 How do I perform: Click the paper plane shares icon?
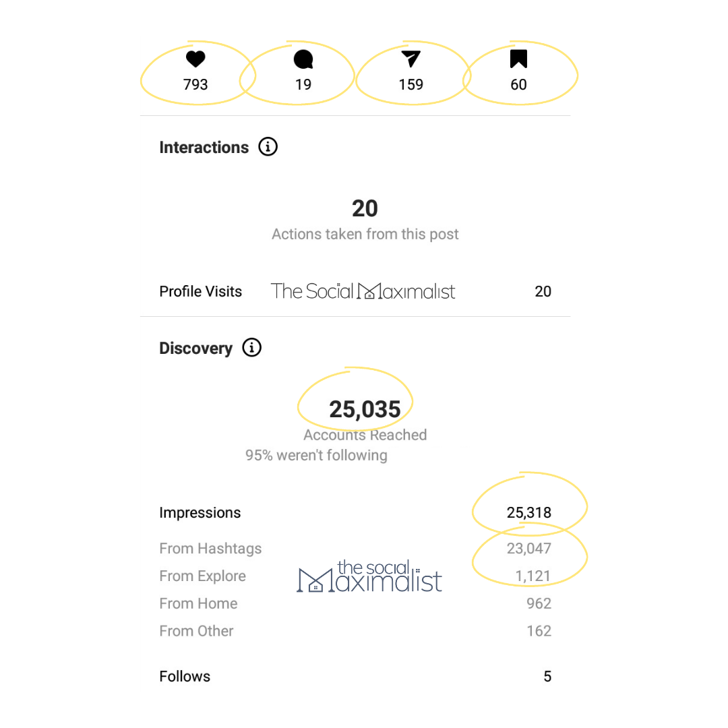coord(411,59)
